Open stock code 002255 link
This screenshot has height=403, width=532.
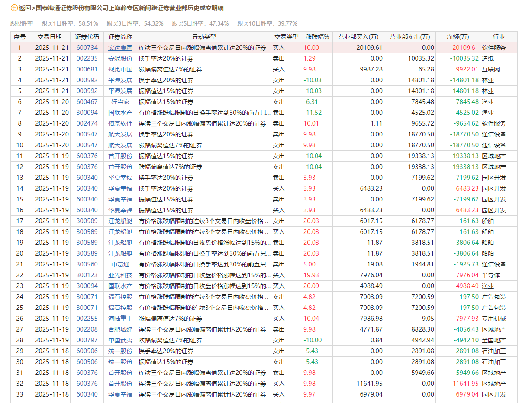[x=87, y=318]
